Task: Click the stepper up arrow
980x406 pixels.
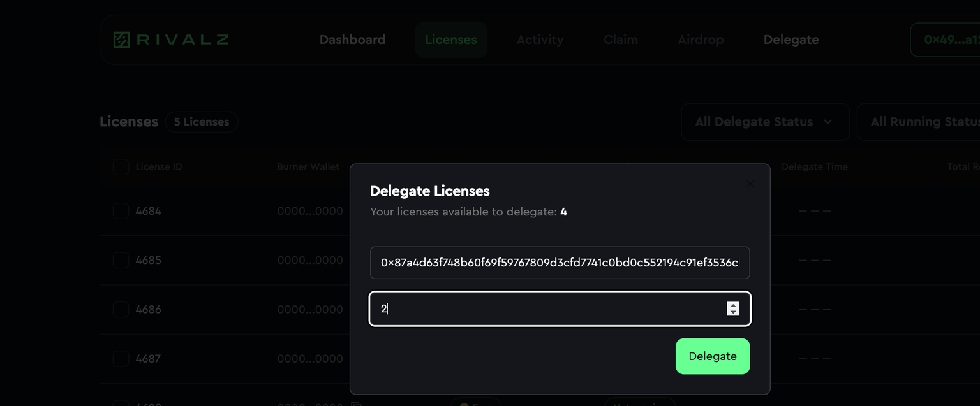Action: [733, 305]
